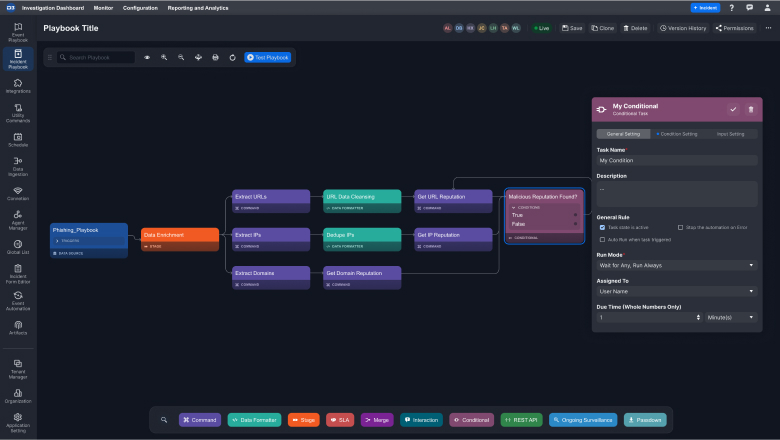The width and height of the screenshot is (780, 440).
Task: Uncheck the Task state is active checkbox
Action: [x=602, y=228]
